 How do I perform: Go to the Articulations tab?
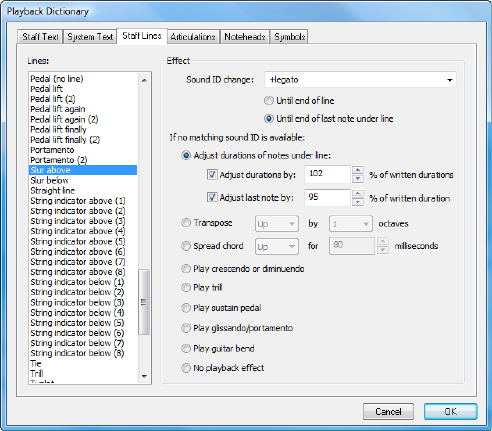point(193,37)
